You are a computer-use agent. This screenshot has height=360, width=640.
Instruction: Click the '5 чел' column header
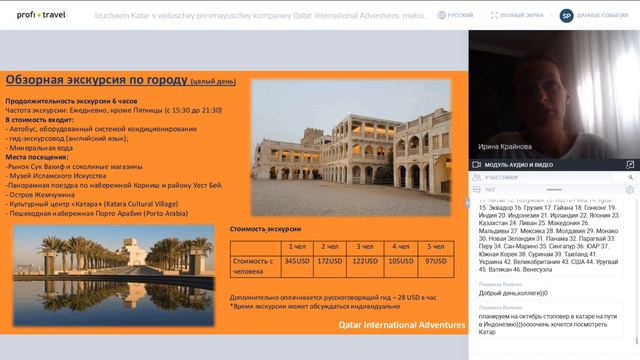(436, 247)
